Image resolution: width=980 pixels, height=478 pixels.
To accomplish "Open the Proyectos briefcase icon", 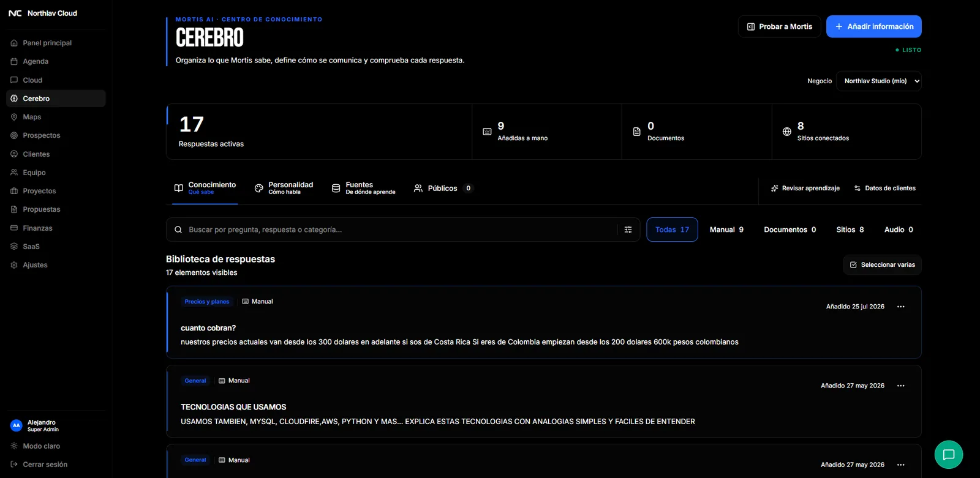I will tap(14, 191).
